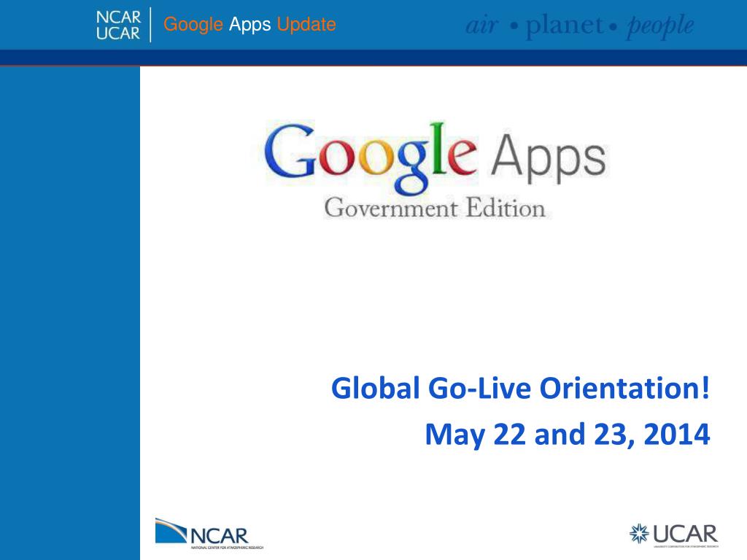Click the colorful Google Apps wordmark
Screen dimensions: 747x560
click(436, 157)
